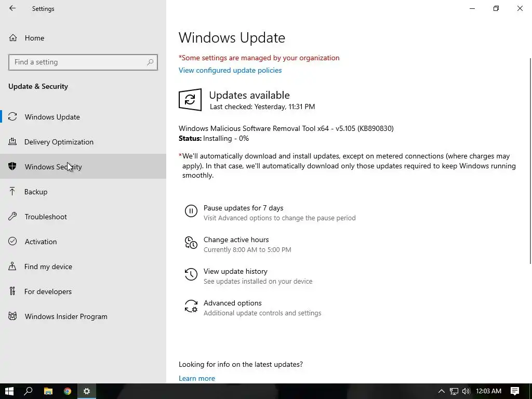The image size is (532, 399).
Task: Open Find my device settings
Action: [83, 267]
